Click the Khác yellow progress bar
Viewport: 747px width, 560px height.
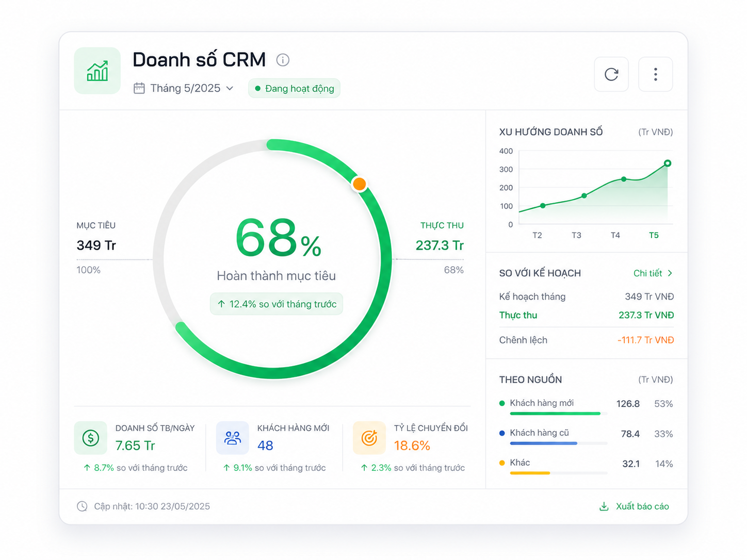click(x=530, y=473)
